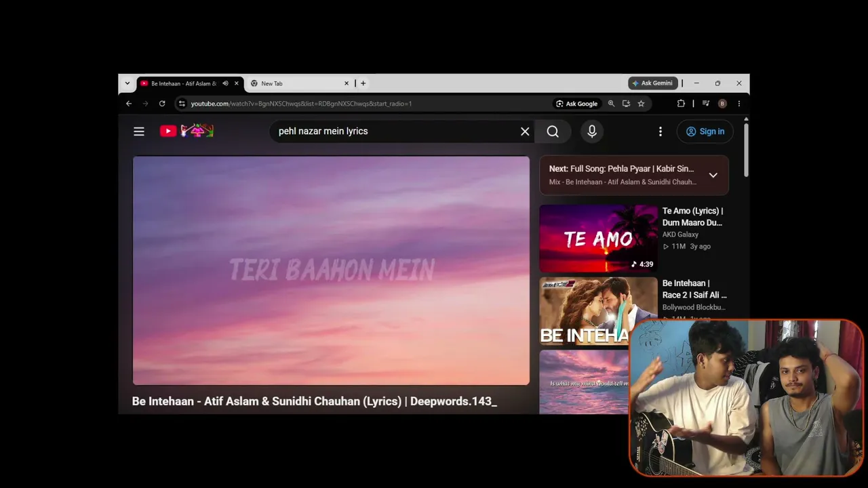This screenshot has width=868, height=488.
Task: Clear the YouTube search query
Action: [525, 131]
